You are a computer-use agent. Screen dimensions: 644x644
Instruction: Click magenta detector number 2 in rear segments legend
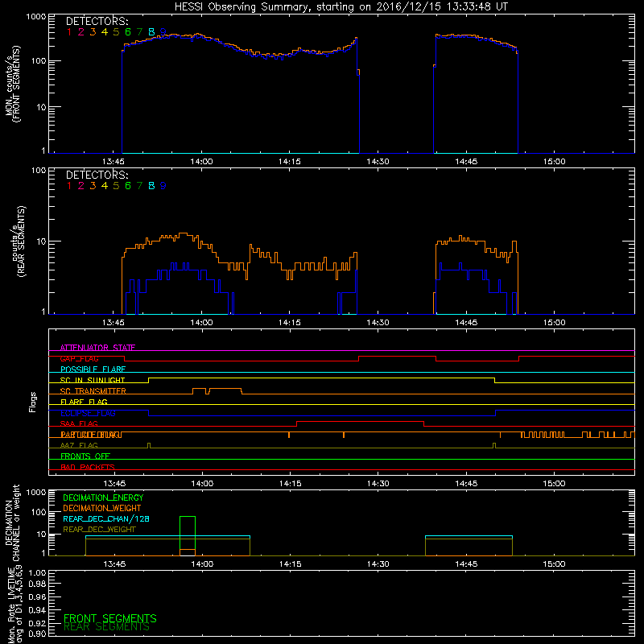click(81, 186)
